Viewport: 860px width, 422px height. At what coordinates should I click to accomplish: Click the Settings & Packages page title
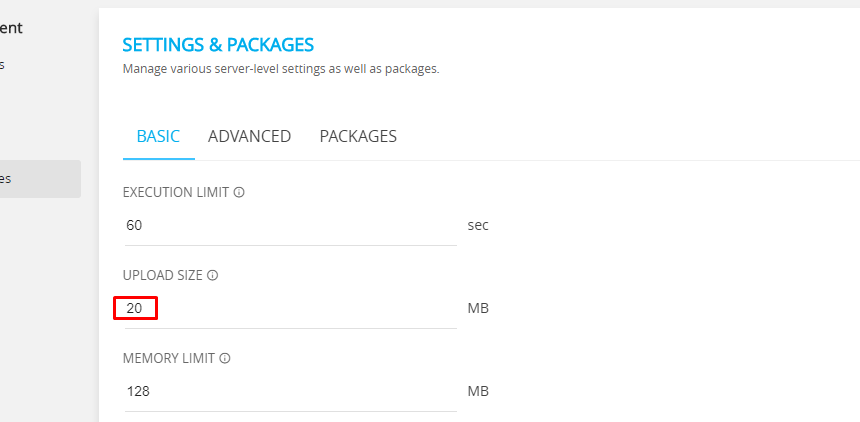218,44
